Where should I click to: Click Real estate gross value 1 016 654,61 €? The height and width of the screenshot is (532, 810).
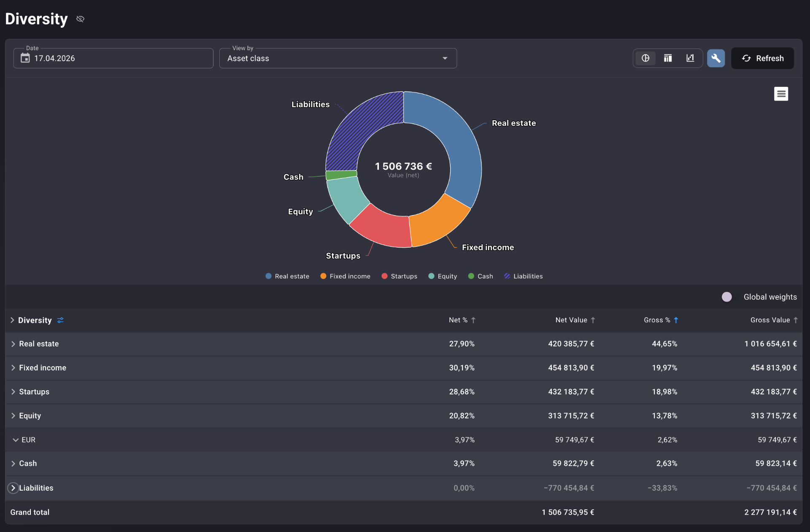tap(770, 344)
